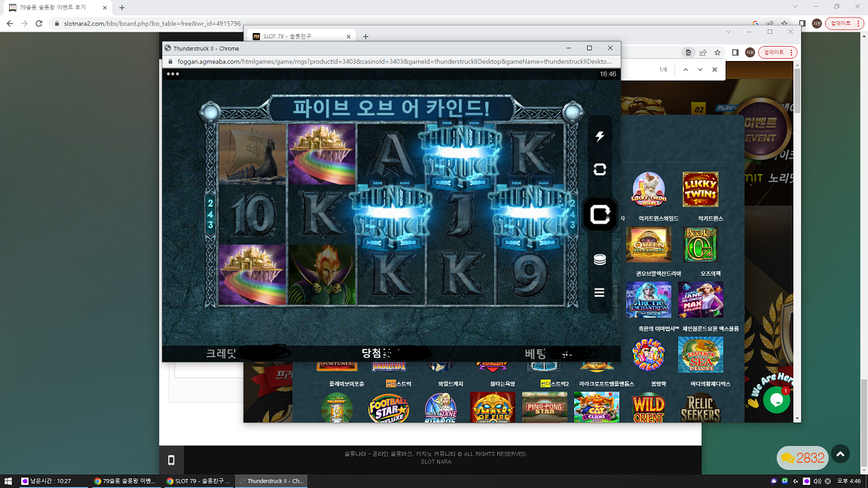Open 썬더스트럭2 game label link
The width and height of the screenshot is (868, 488).
554,383
